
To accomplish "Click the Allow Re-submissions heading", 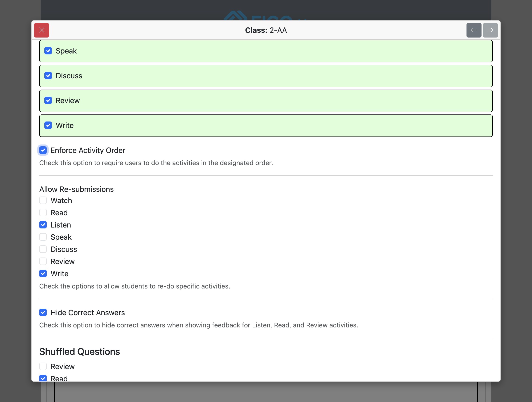I will click(x=77, y=189).
